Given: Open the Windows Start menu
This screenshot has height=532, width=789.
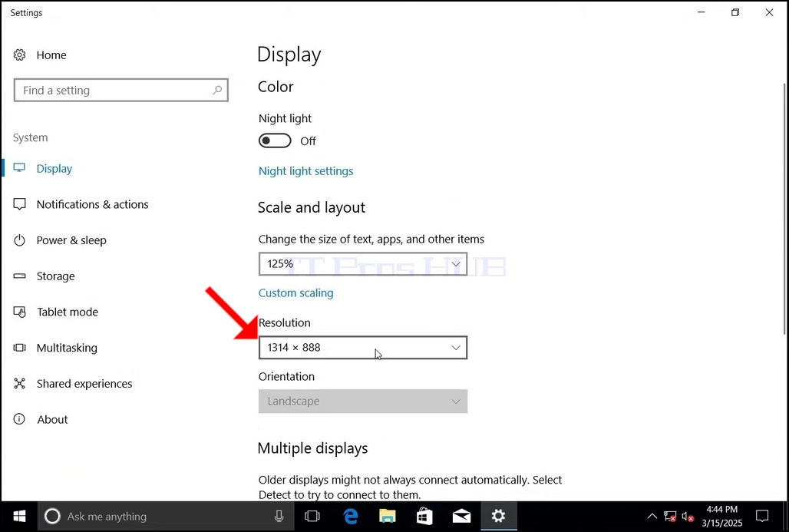Looking at the screenshot, I should pyautogui.click(x=19, y=516).
